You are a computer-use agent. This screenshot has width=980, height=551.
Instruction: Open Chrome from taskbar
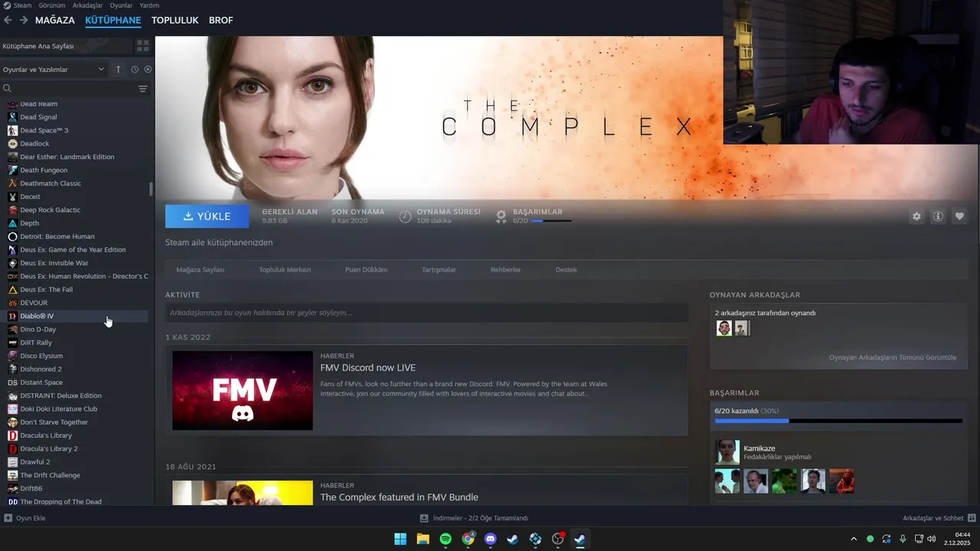coord(468,539)
